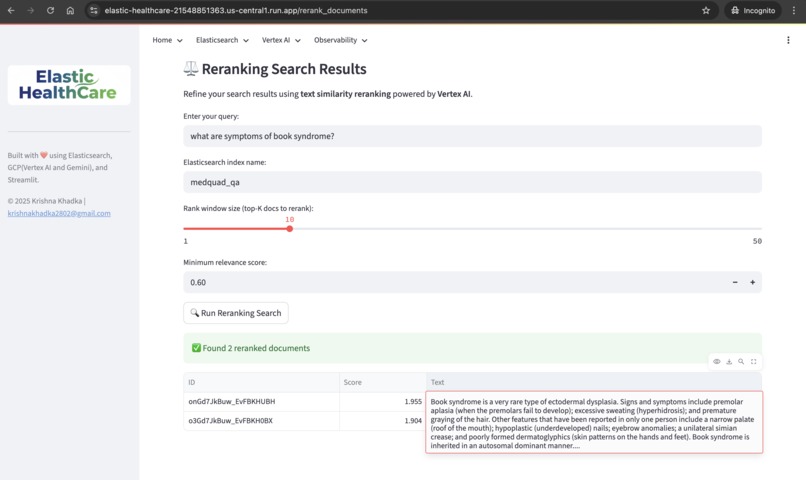Expand the Observability navigation menu
806x480 pixels.
[340, 40]
